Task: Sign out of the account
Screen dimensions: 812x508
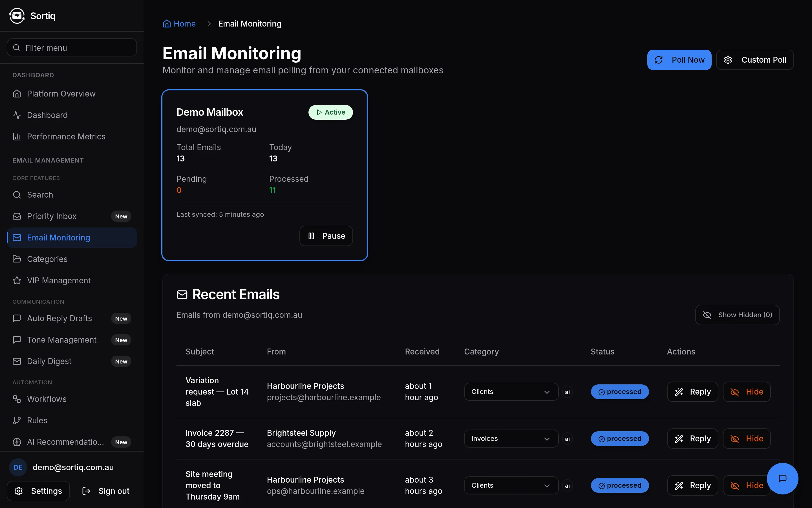Action: pyautogui.click(x=106, y=491)
